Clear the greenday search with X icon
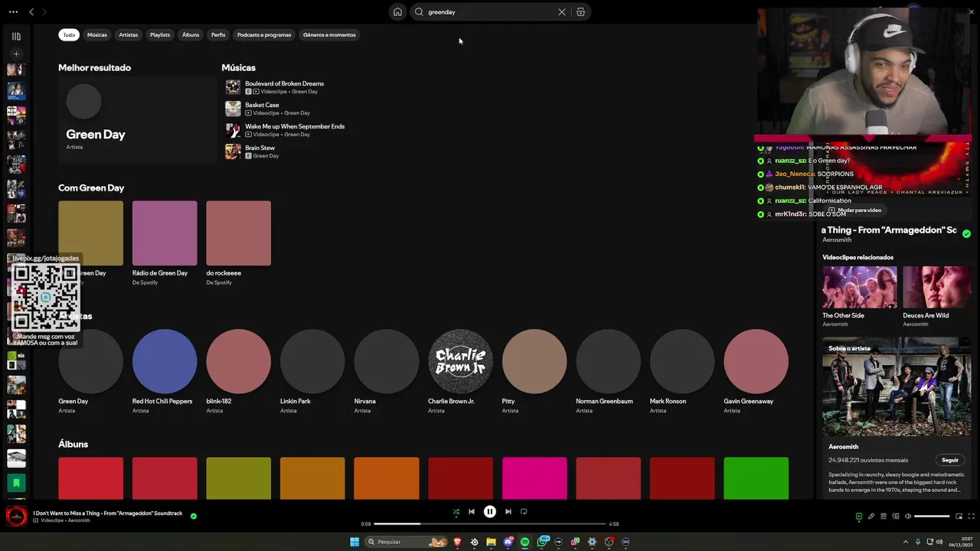 pyautogui.click(x=561, y=12)
